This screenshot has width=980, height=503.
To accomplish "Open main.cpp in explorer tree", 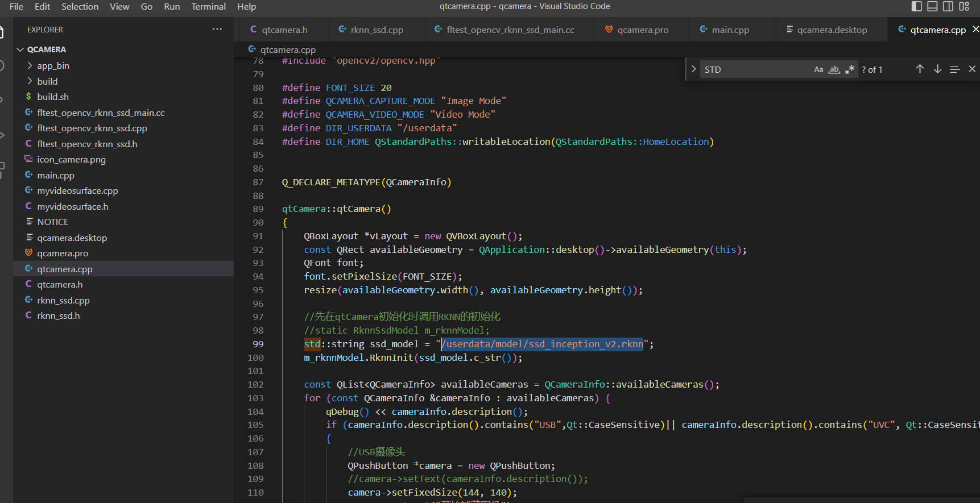I will click(x=123, y=175).
